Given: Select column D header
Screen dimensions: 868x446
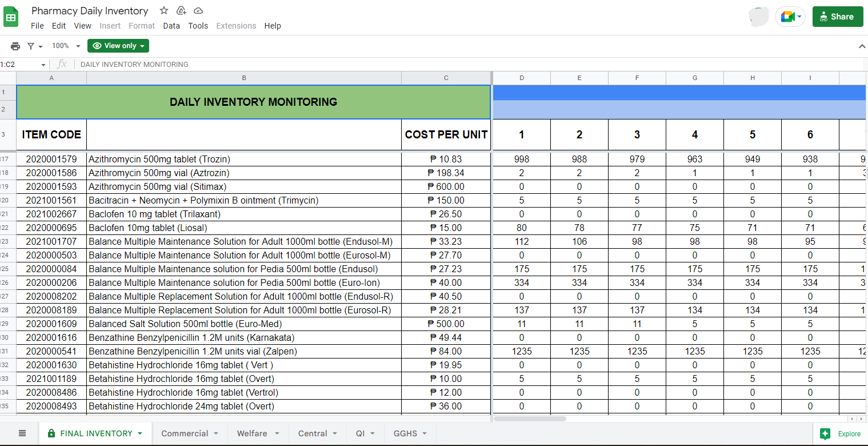Looking at the screenshot, I should click(522, 78).
